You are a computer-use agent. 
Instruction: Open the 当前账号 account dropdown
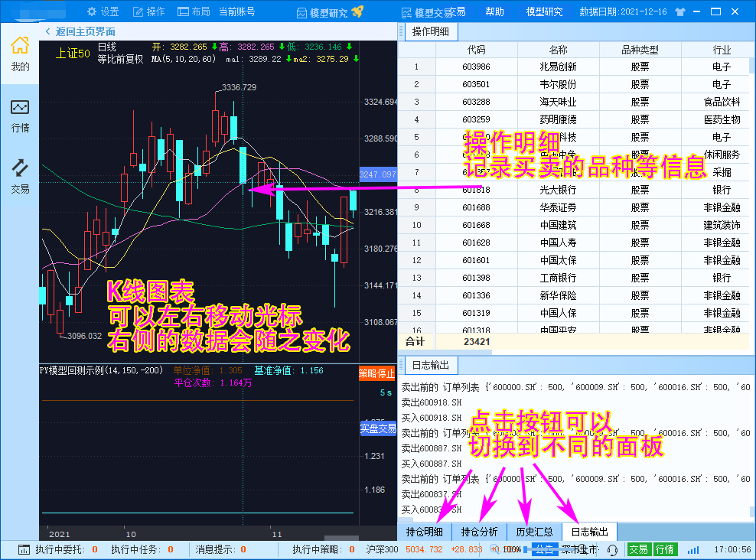237,12
